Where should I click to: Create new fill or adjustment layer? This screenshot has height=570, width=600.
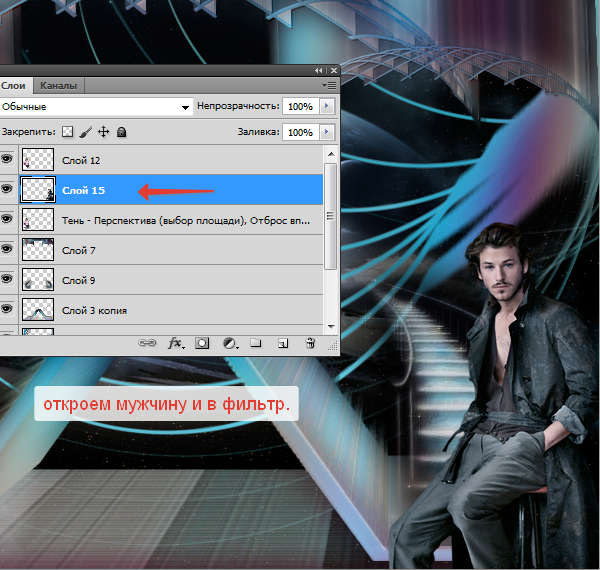click(230, 343)
